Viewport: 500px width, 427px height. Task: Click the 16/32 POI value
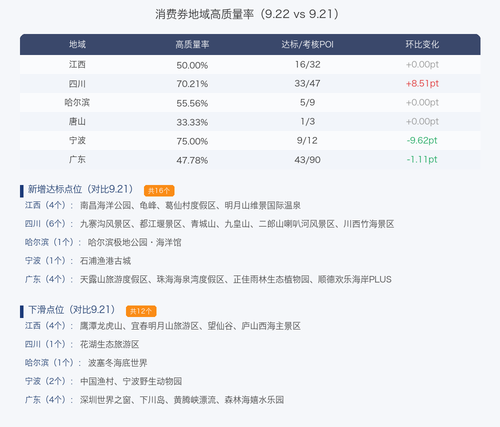coord(307,64)
